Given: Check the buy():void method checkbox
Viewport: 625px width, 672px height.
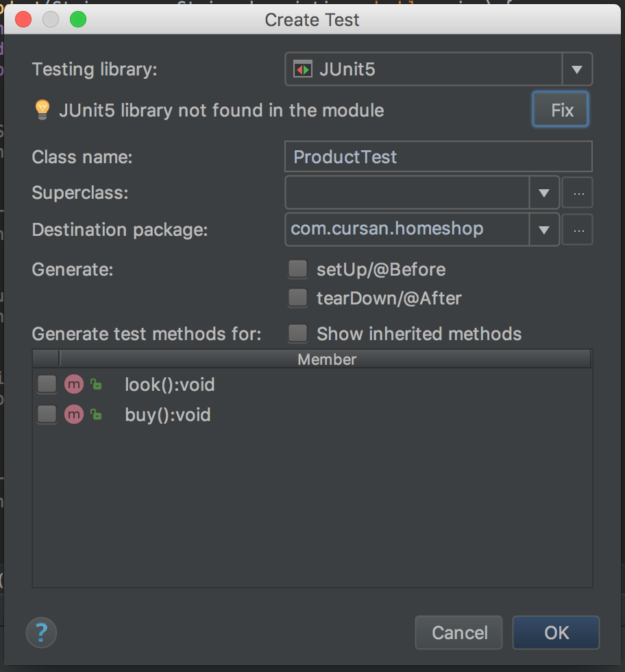Looking at the screenshot, I should [x=47, y=414].
